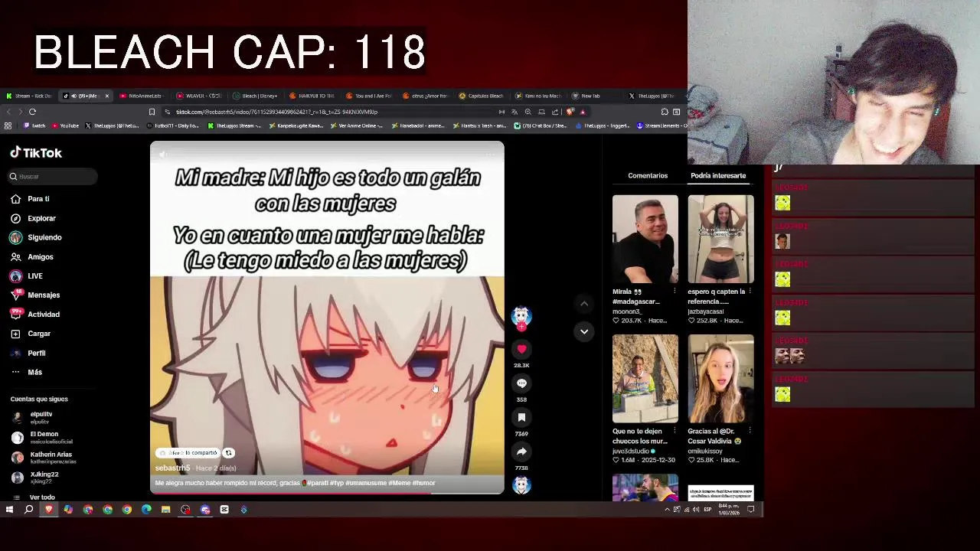Click the #humor hashtag
Image resolution: width=980 pixels, height=551 pixels.
tap(423, 483)
